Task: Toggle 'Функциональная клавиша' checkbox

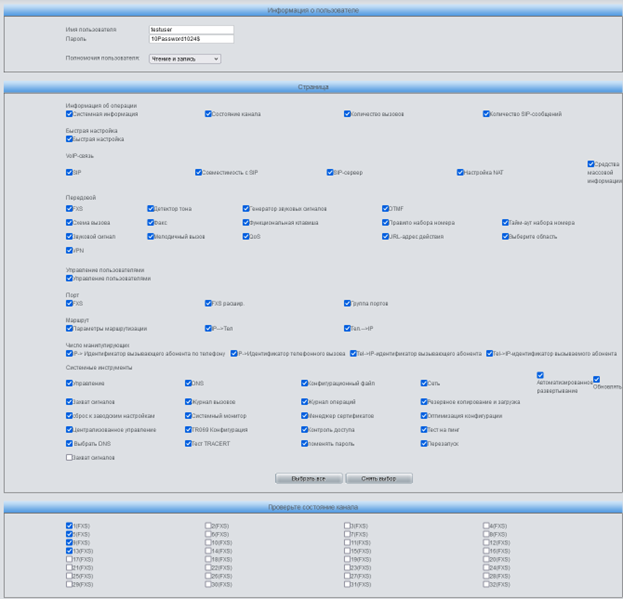Action: pos(246,222)
